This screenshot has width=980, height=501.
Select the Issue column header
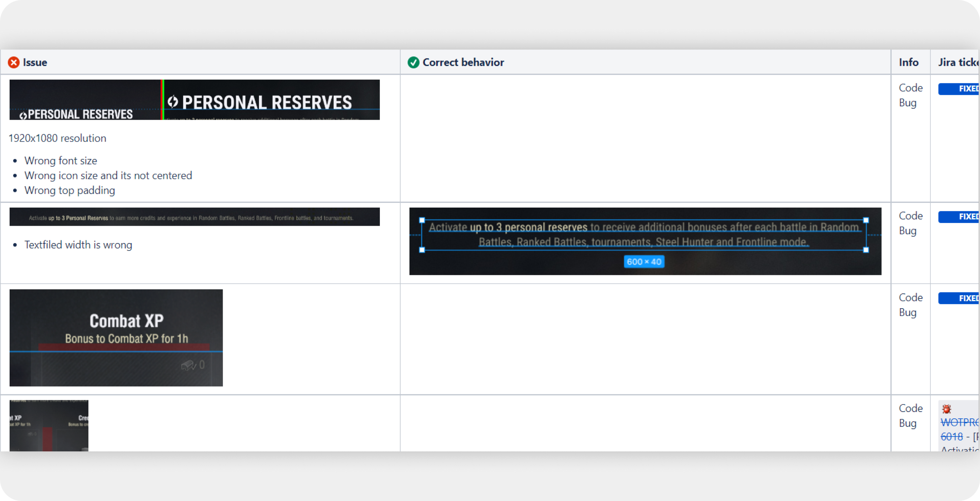pyautogui.click(x=200, y=63)
